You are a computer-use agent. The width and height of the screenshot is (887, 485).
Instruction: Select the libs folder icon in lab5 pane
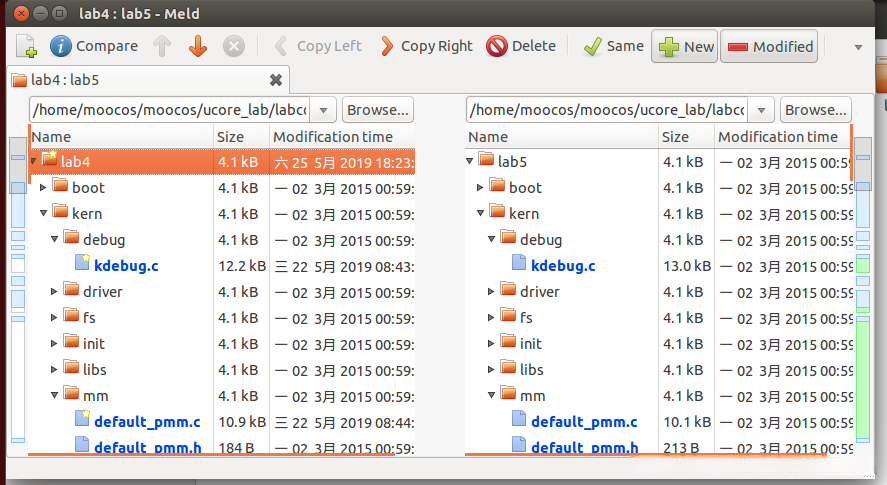tap(509, 367)
